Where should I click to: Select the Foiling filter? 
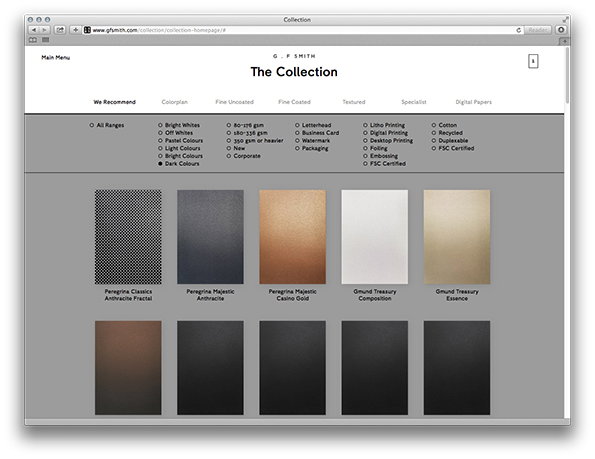coord(375,148)
